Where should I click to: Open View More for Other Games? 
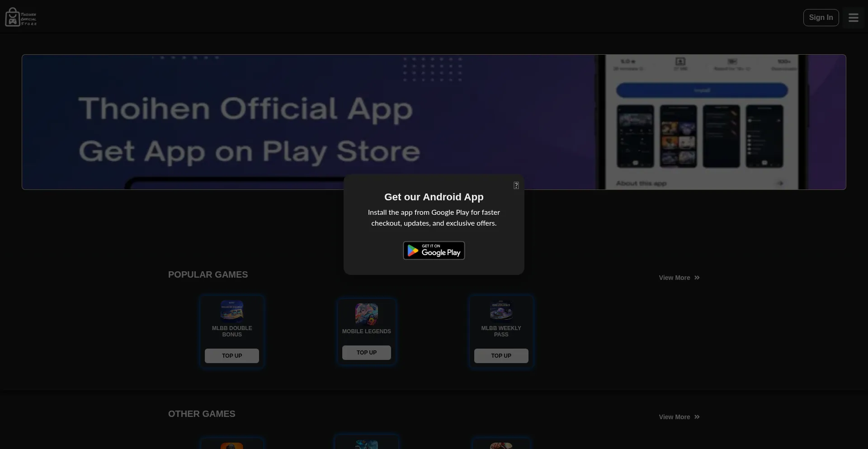pos(674,417)
